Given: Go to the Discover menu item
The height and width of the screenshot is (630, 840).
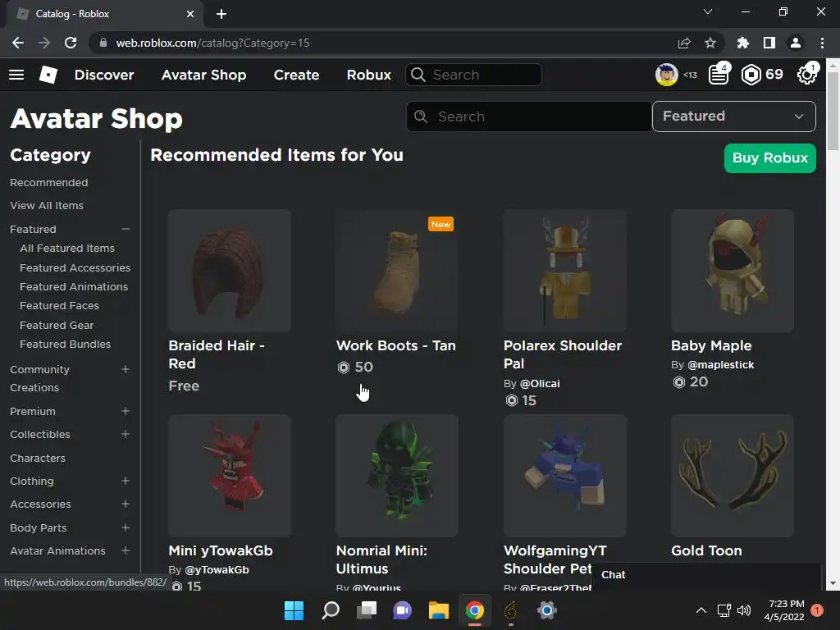Looking at the screenshot, I should coord(104,75).
